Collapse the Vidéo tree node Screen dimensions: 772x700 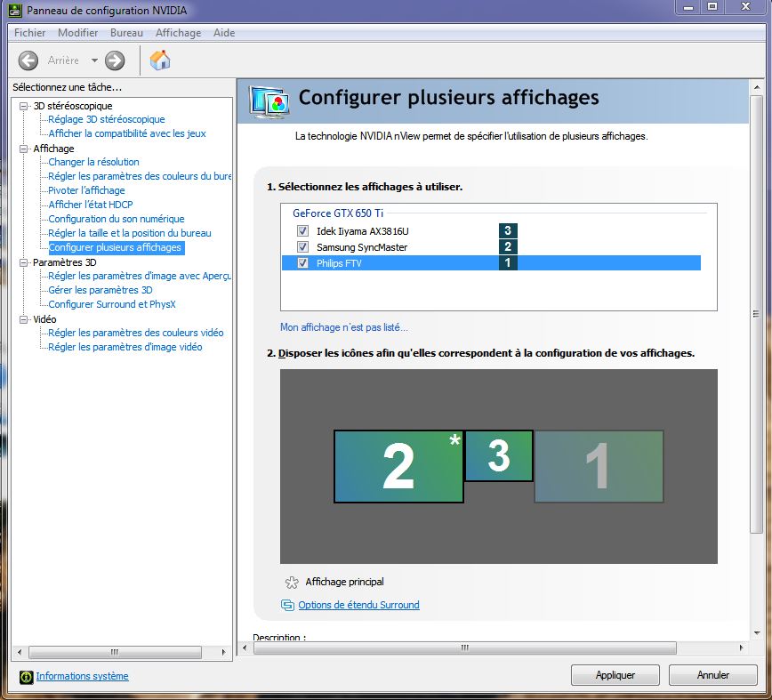point(23,319)
